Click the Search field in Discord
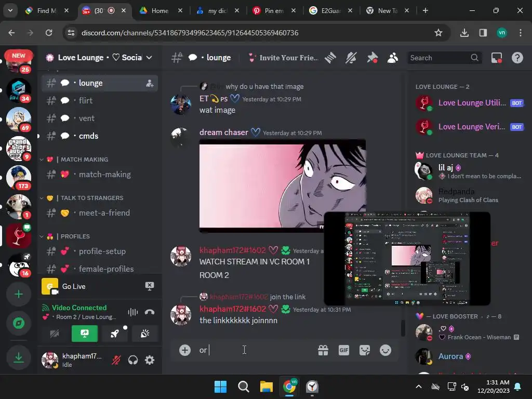 (445, 58)
